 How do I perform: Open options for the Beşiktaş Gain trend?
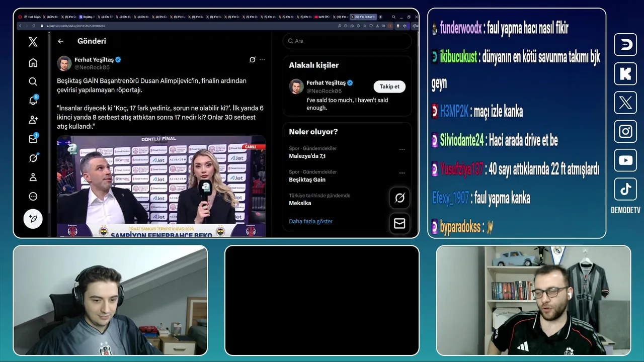pos(402,173)
